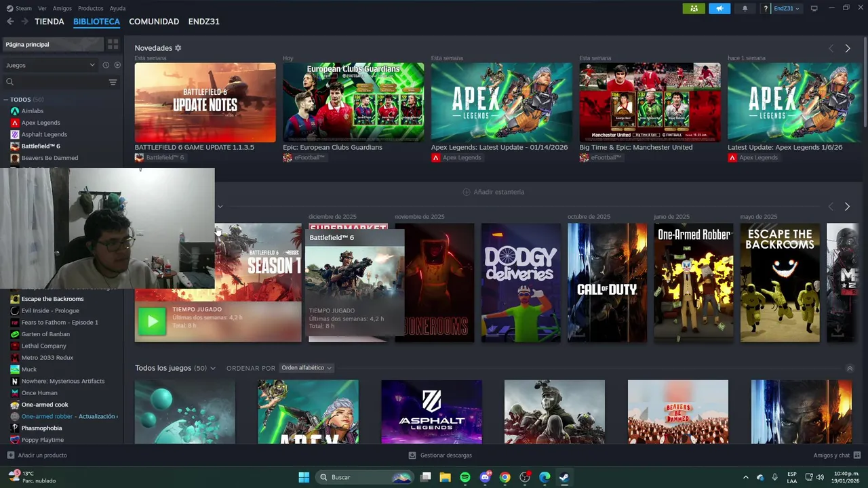This screenshot has width=868, height=488.
Task: Click Añadir estantería
Action: (493, 192)
